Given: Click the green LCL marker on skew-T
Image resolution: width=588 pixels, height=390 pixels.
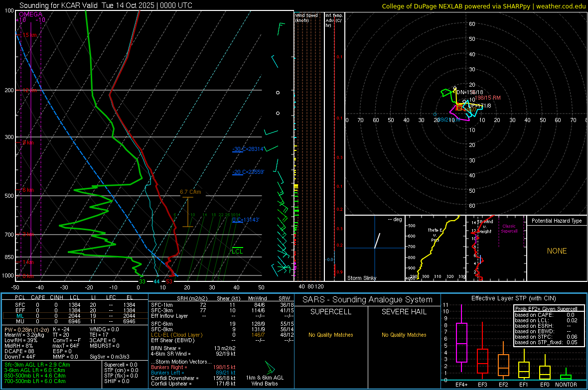Looking at the screenshot, I should 237,251.
